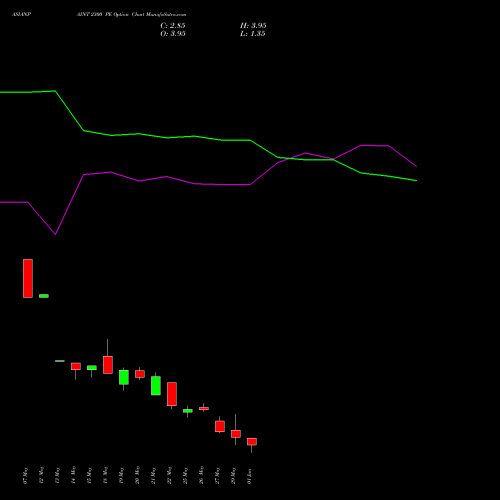
Task: Click the 22 May date label
Action: pos(169,476)
